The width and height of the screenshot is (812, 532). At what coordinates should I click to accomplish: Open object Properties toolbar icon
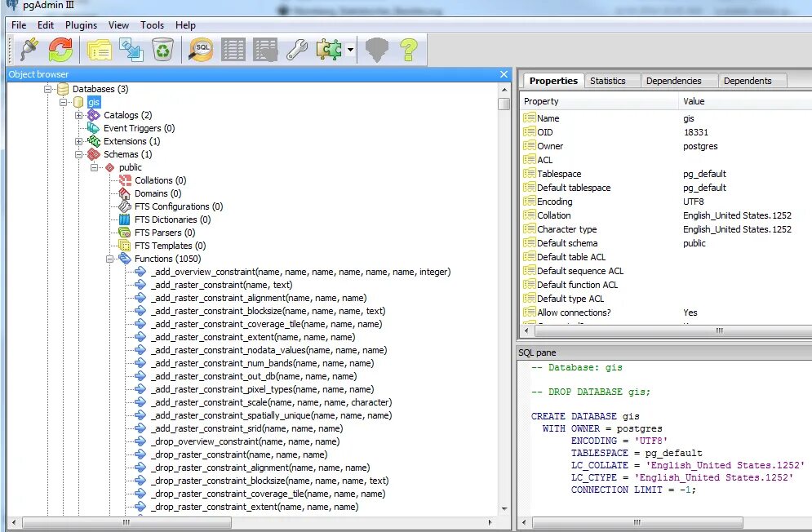[100, 50]
